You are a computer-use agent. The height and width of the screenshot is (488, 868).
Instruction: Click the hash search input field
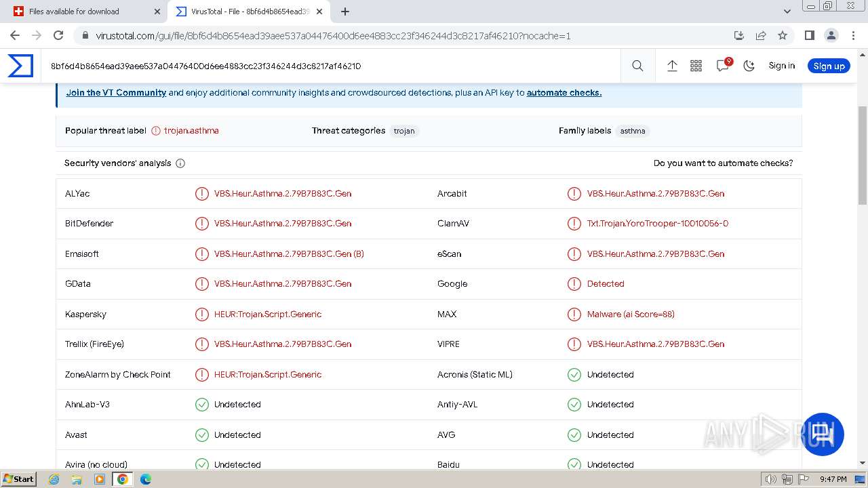pyautogui.click(x=330, y=66)
